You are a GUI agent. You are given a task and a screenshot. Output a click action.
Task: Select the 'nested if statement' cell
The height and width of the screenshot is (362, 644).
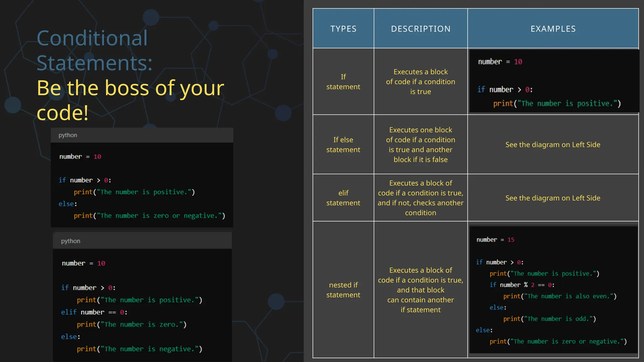point(343,290)
